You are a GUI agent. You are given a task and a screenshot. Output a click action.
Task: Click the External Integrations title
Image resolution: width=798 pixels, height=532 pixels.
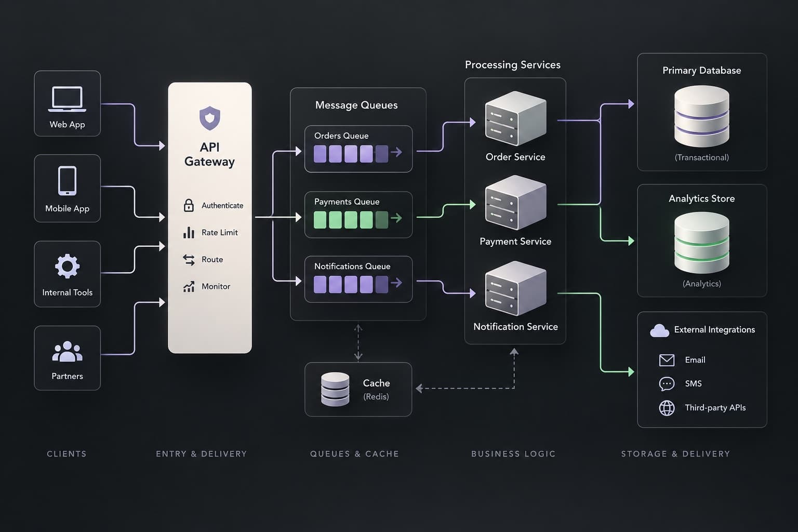coord(714,329)
